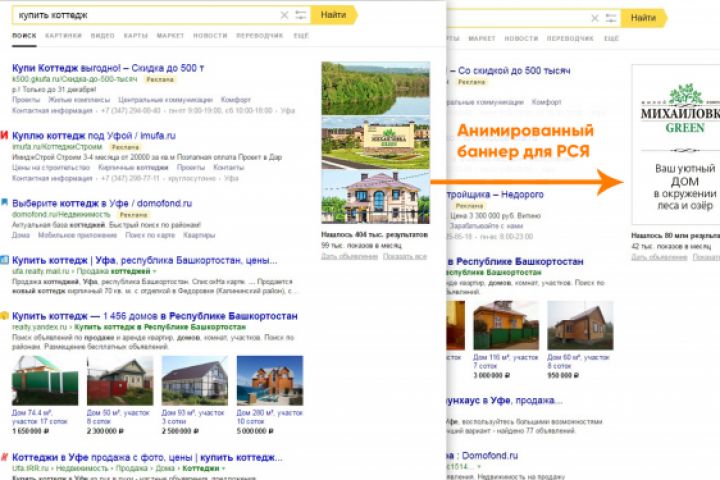Click imufa.ru favicon beside second ad
The image size is (720, 480).
[x=4, y=135]
